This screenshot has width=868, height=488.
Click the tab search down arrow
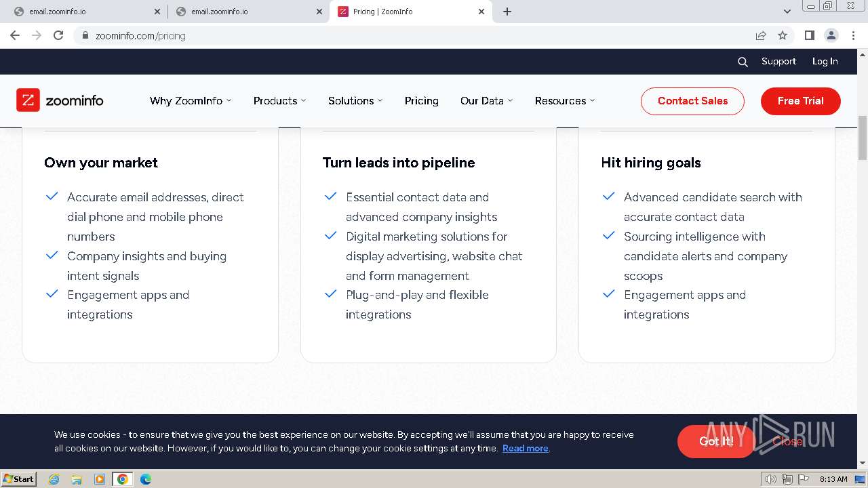click(x=787, y=12)
